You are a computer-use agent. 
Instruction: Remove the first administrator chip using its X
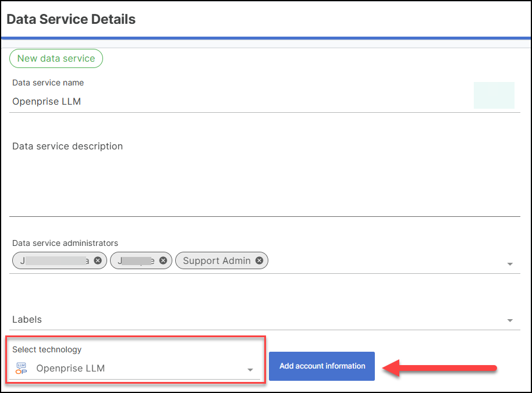click(x=98, y=260)
